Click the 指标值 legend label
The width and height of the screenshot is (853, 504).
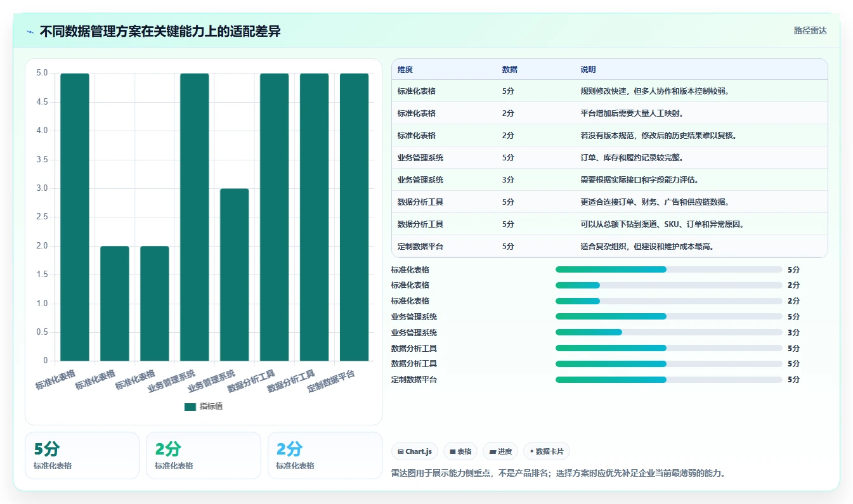coord(211,406)
